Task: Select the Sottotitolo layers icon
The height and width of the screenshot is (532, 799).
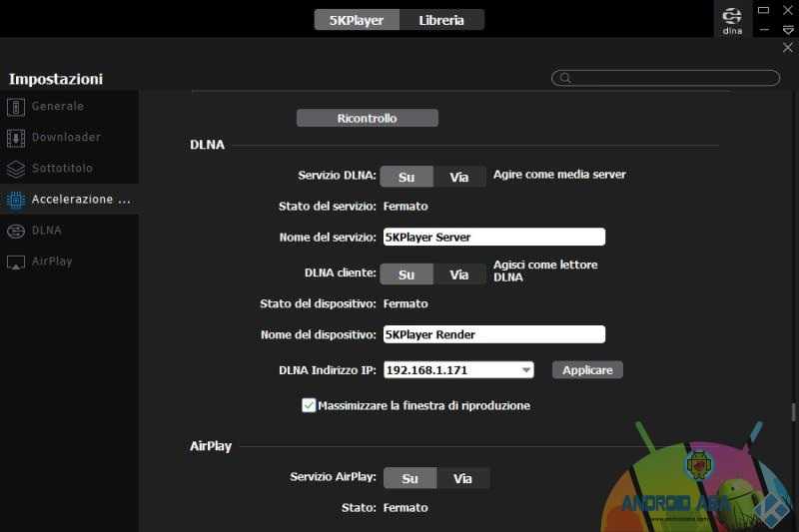Action: click(x=16, y=169)
